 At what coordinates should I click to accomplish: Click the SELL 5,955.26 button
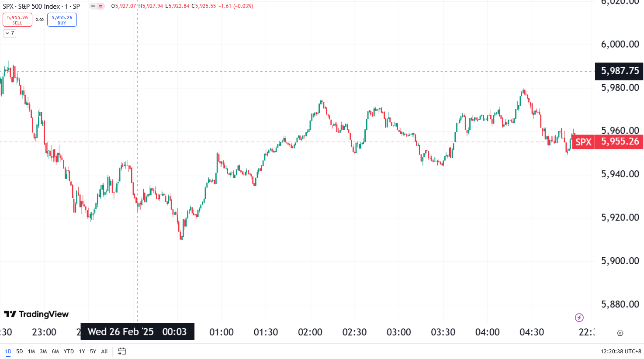17,20
